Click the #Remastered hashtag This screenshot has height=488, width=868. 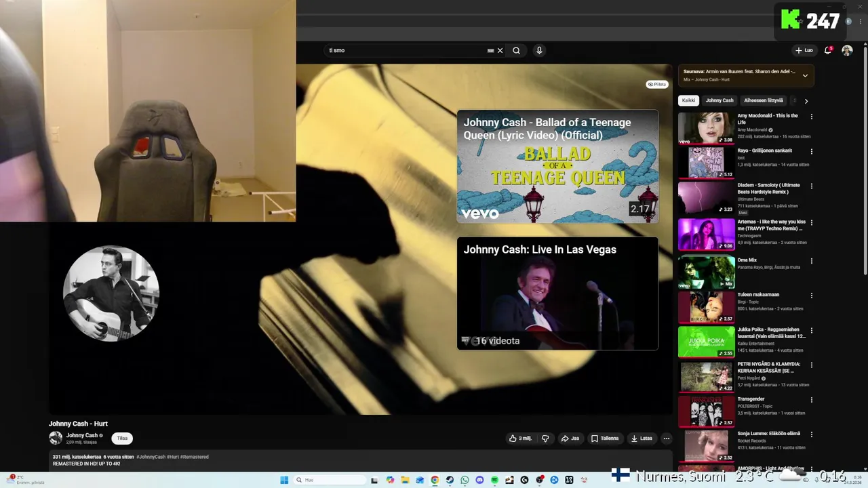click(x=195, y=457)
